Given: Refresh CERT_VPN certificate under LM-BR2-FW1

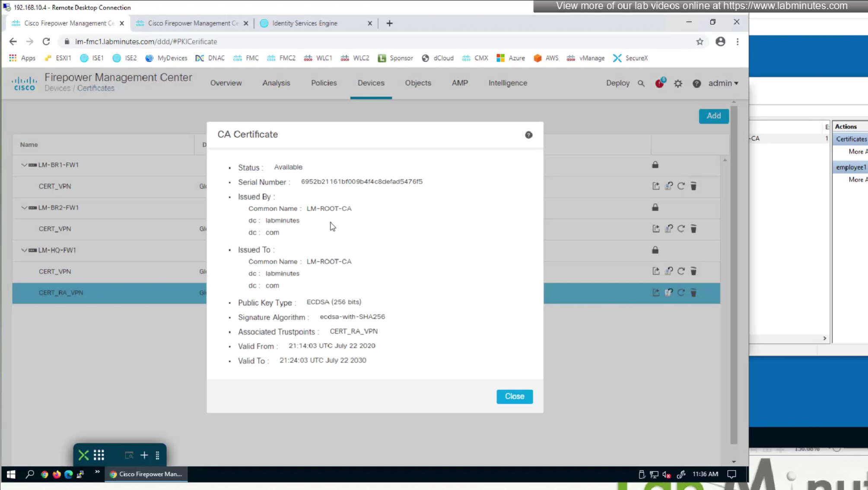Looking at the screenshot, I should [681, 229].
